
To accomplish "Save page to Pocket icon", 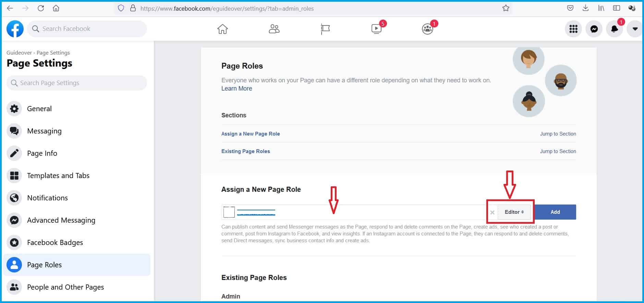I will 570,8.
